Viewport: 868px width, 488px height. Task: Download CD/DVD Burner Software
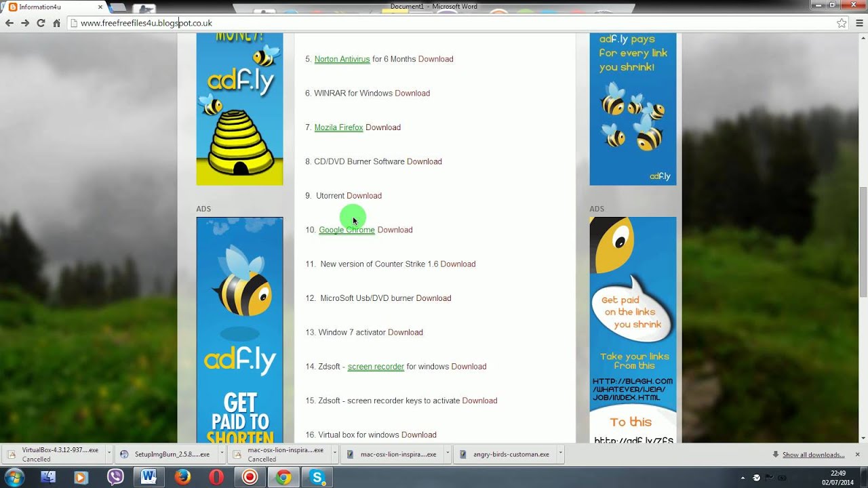(425, 161)
